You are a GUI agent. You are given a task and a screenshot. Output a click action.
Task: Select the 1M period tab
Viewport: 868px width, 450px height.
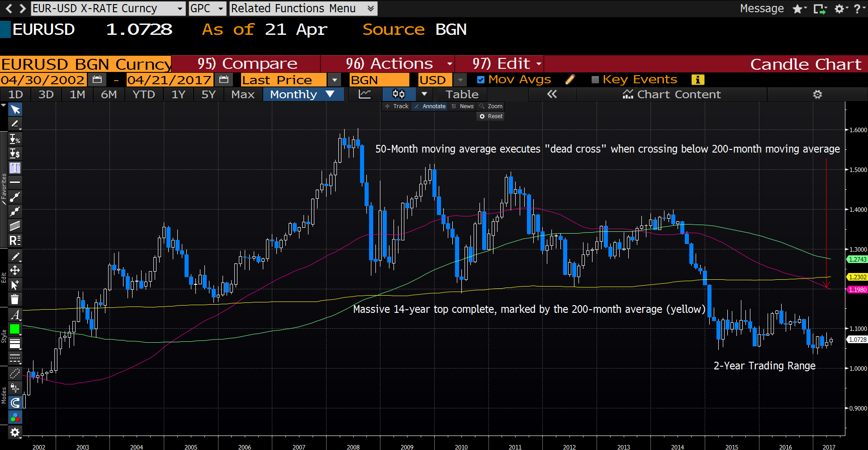(77, 94)
